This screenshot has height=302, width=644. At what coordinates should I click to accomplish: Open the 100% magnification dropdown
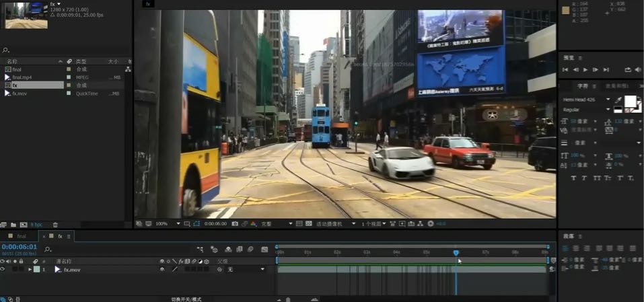(x=178, y=223)
